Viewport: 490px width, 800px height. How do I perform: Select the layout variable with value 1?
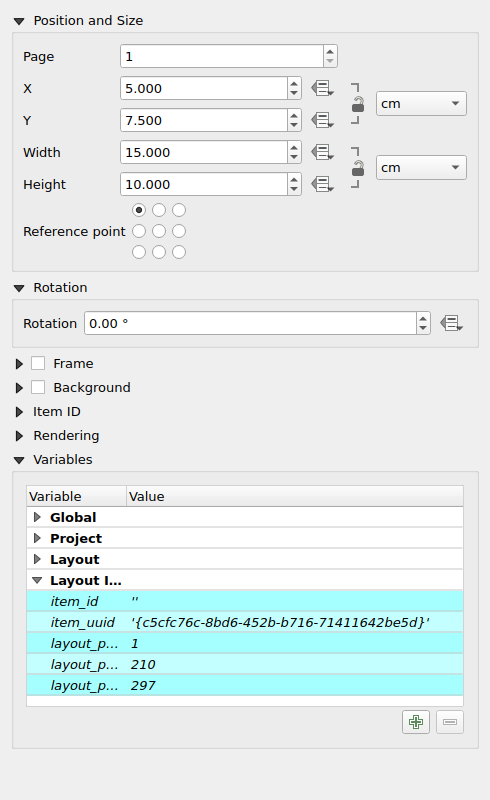point(245,643)
